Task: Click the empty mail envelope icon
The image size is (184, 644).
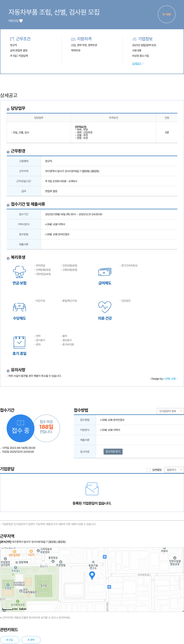Action: pos(92,489)
